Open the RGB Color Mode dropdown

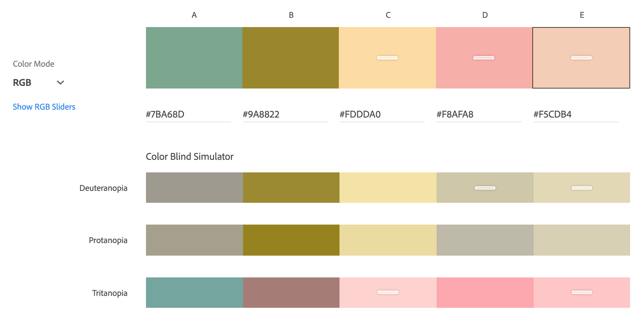click(38, 83)
